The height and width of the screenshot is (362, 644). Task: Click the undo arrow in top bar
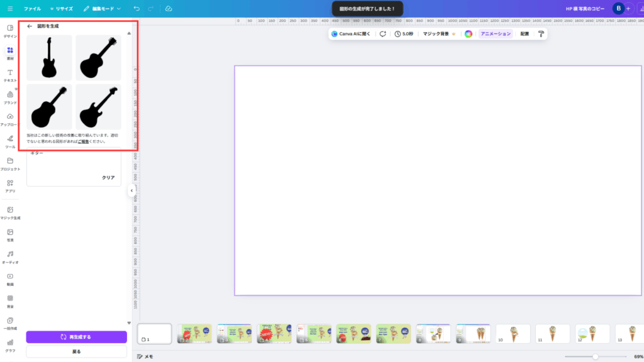pyautogui.click(x=137, y=9)
